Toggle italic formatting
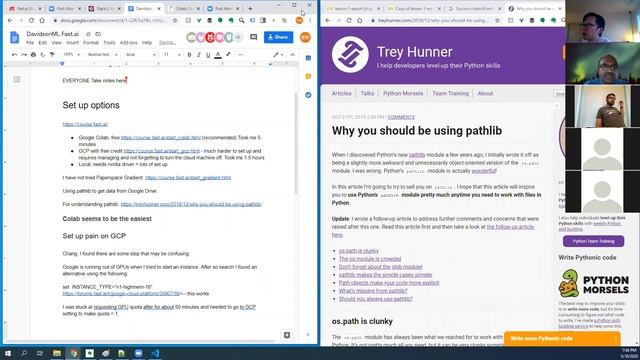Viewport: 640px width, 360px height. point(199,55)
